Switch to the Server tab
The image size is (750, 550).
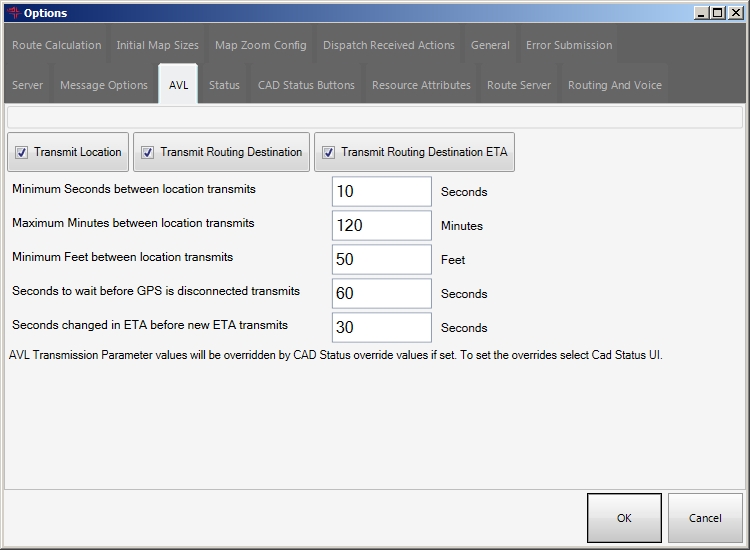pyautogui.click(x=27, y=85)
